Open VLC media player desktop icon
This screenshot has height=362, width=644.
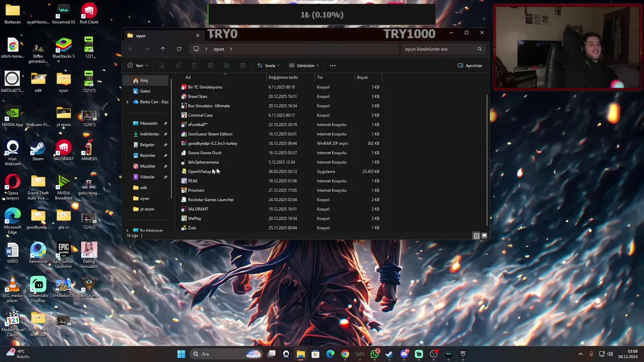pyautogui.click(x=13, y=290)
